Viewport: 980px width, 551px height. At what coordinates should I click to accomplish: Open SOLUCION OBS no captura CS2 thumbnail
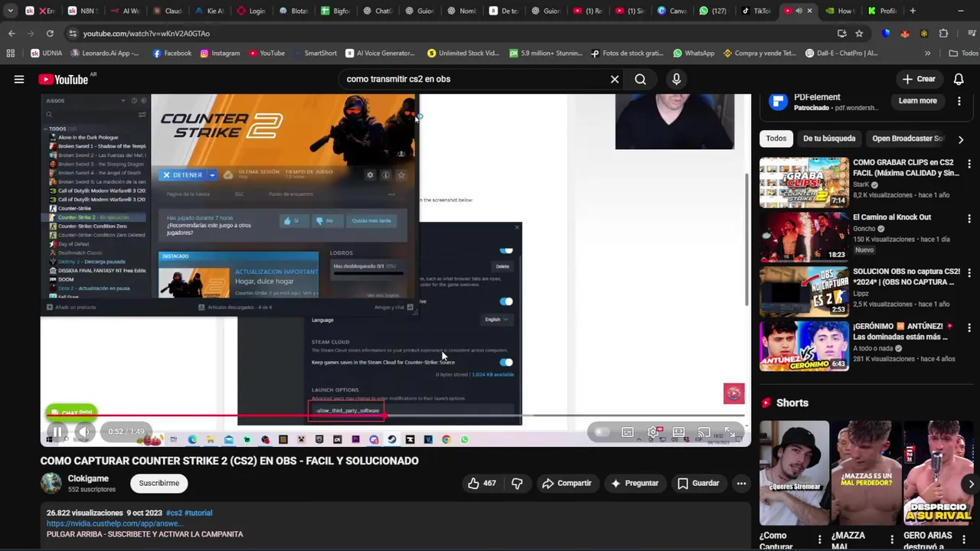tap(804, 291)
